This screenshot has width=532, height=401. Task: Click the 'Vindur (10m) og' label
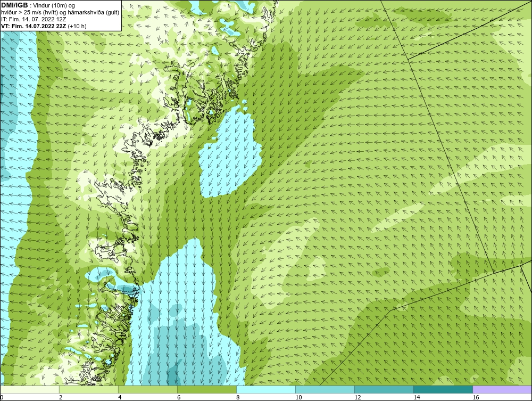pos(55,6)
